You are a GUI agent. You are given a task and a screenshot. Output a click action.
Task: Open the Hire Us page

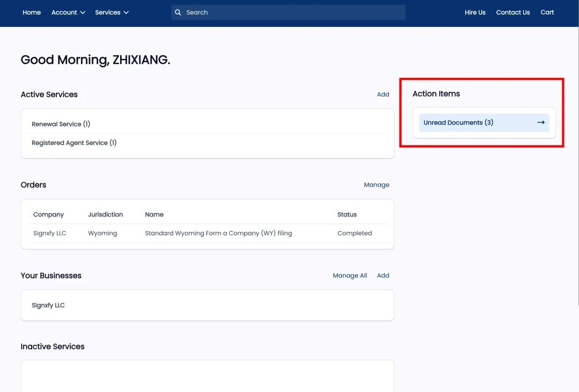[475, 12]
